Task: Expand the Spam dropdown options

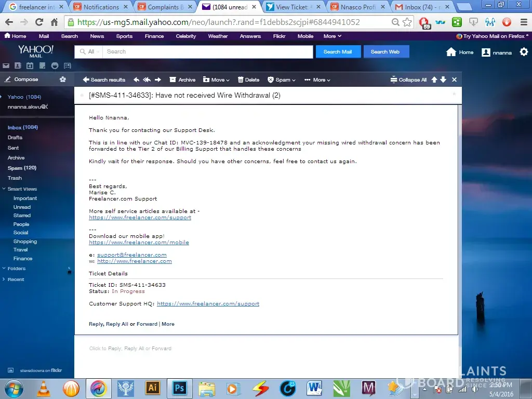Action: tap(281, 80)
